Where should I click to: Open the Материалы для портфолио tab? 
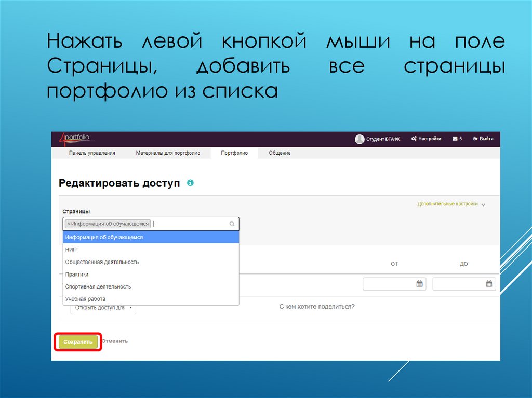pos(168,153)
